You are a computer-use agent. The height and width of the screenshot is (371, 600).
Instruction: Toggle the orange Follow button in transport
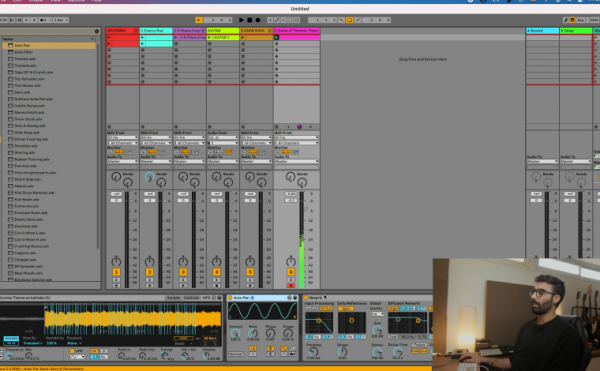[x=199, y=20]
